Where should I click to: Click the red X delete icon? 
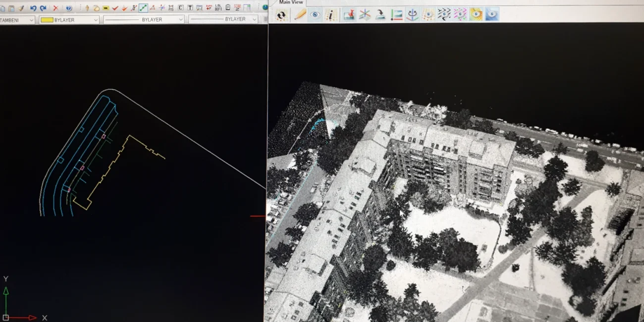click(x=55, y=8)
